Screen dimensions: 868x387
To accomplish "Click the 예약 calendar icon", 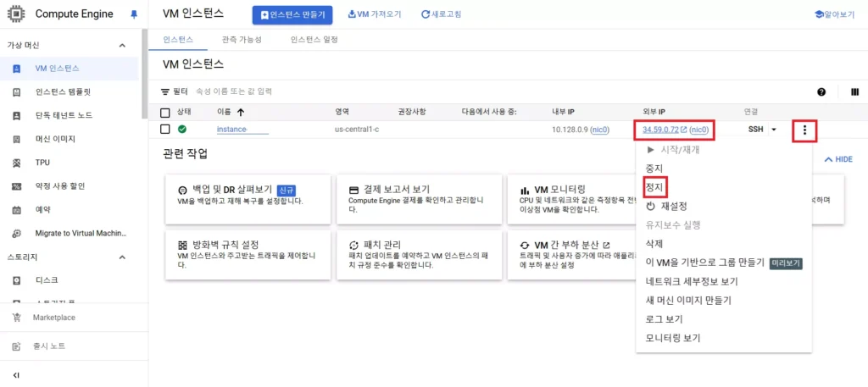I will point(16,210).
